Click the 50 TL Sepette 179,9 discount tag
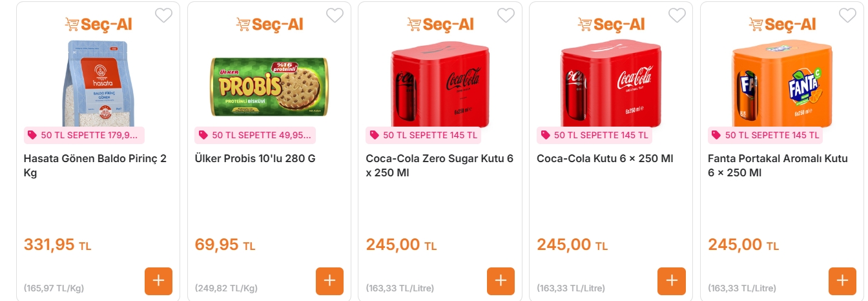 pos(84,135)
